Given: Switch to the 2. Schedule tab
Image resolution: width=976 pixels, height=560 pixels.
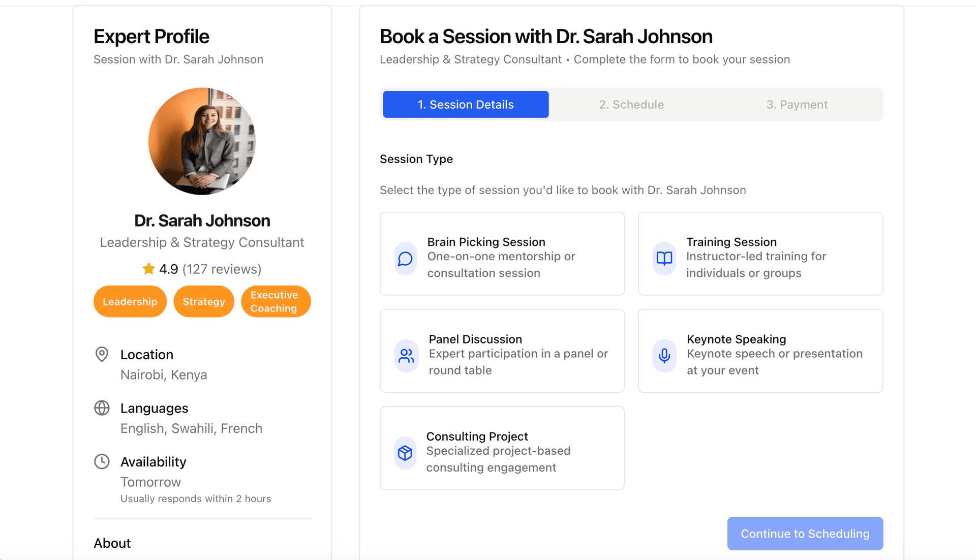Looking at the screenshot, I should pyautogui.click(x=631, y=104).
